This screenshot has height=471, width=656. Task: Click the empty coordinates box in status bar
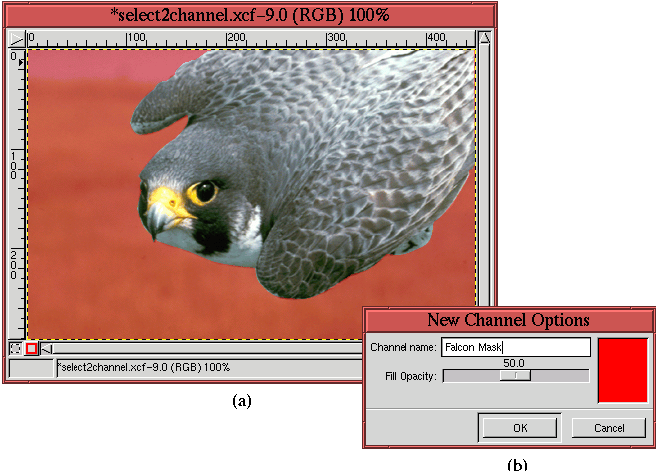30,368
